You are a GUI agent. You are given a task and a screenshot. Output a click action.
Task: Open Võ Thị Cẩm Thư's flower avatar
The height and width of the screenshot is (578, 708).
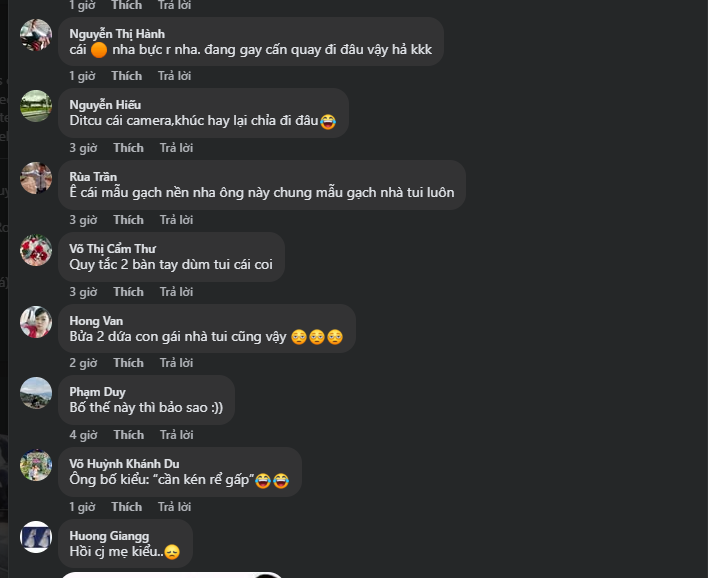36,250
